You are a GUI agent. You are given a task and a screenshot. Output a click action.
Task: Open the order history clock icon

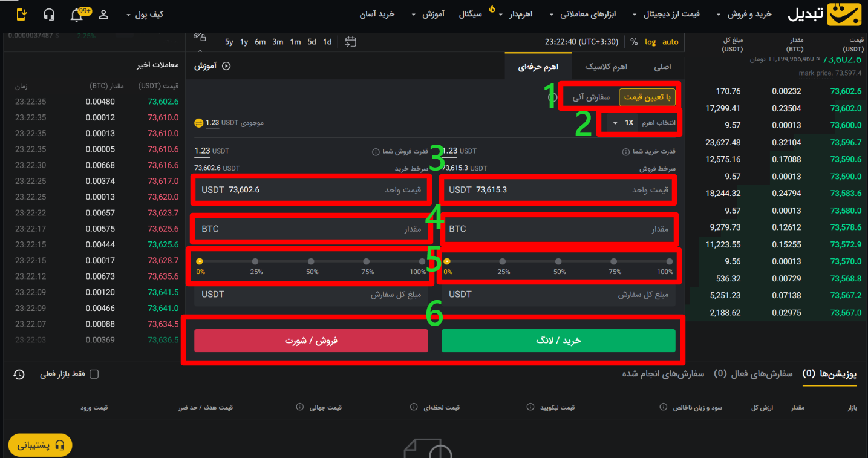click(x=19, y=375)
